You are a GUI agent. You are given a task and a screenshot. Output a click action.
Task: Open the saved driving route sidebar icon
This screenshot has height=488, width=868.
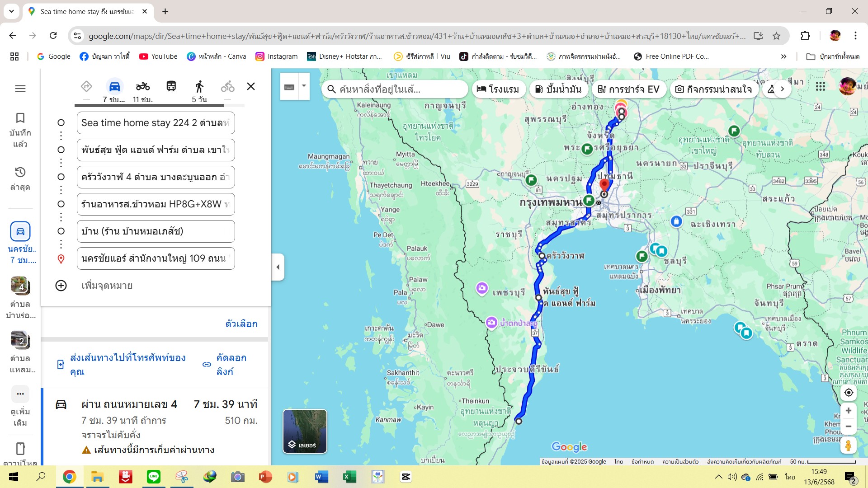tap(20, 231)
